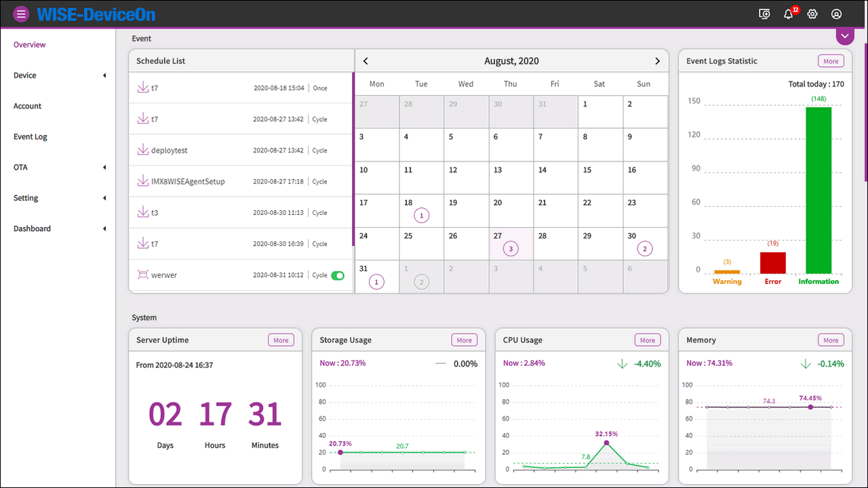Image resolution: width=868 pixels, height=488 pixels.
Task: Click the hamburger menu icon
Action: (x=22, y=14)
